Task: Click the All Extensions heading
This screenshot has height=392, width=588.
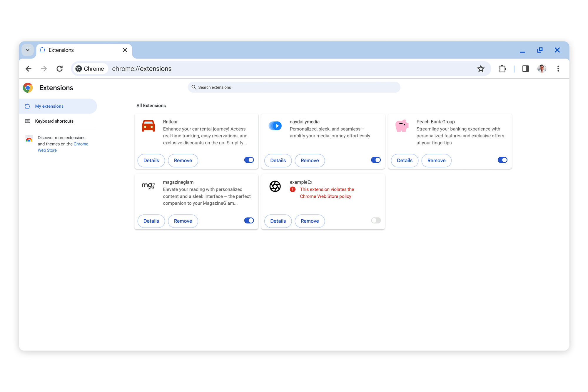Action: pyautogui.click(x=151, y=106)
